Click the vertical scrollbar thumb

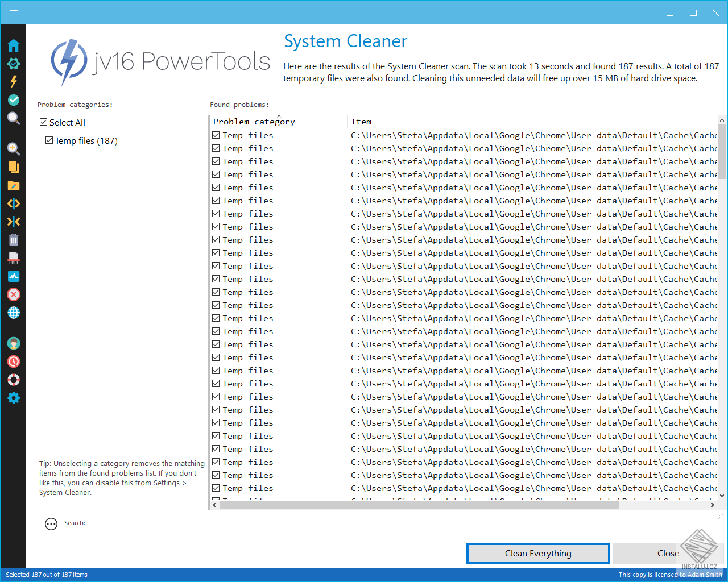(x=722, y=152)
